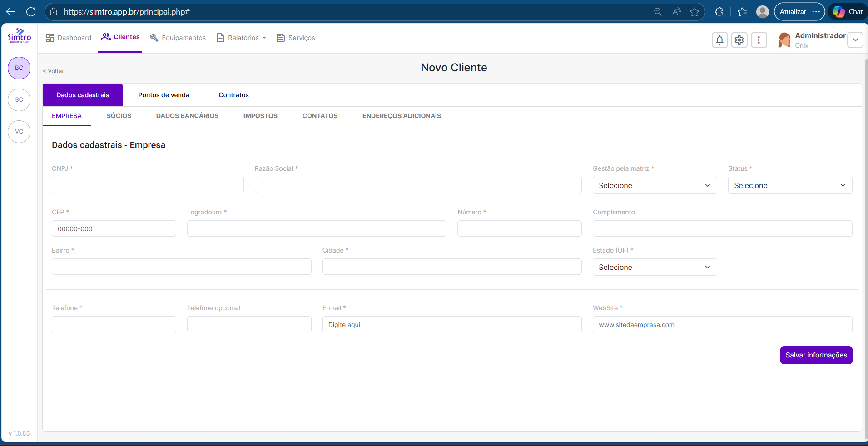868x446 pixels.
Task: Switch to the SÓCIOS sub-tab
Action: point(119,116)
